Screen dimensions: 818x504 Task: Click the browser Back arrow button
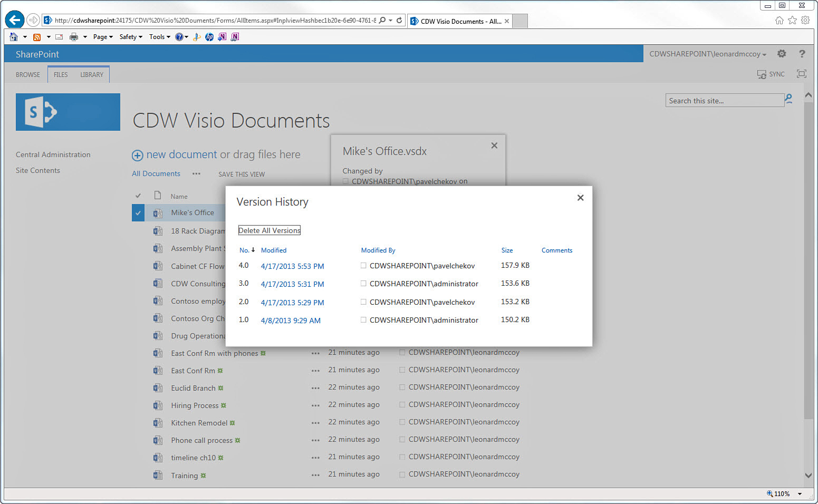pos(15,20)
